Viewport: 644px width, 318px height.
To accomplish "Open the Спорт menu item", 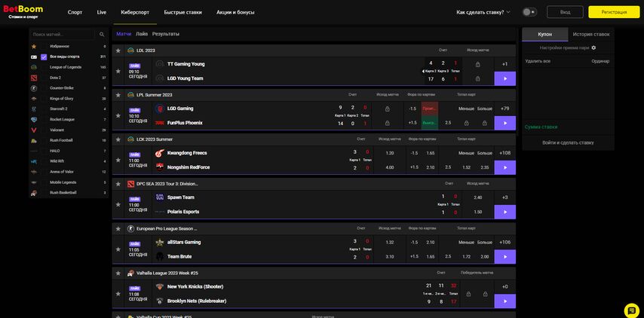I will click(75, 12).
